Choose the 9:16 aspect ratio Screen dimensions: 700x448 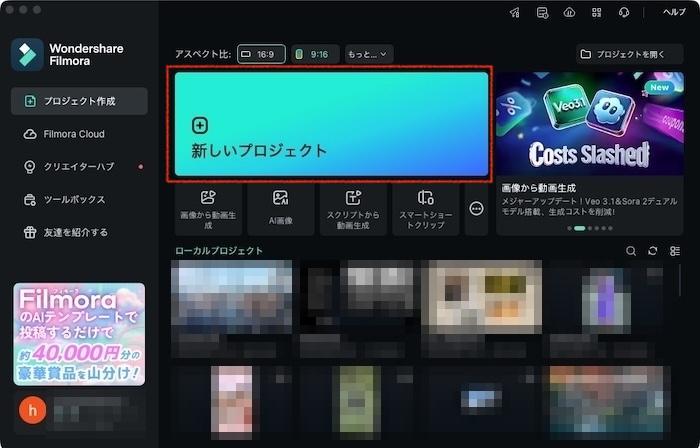point(315,54)
